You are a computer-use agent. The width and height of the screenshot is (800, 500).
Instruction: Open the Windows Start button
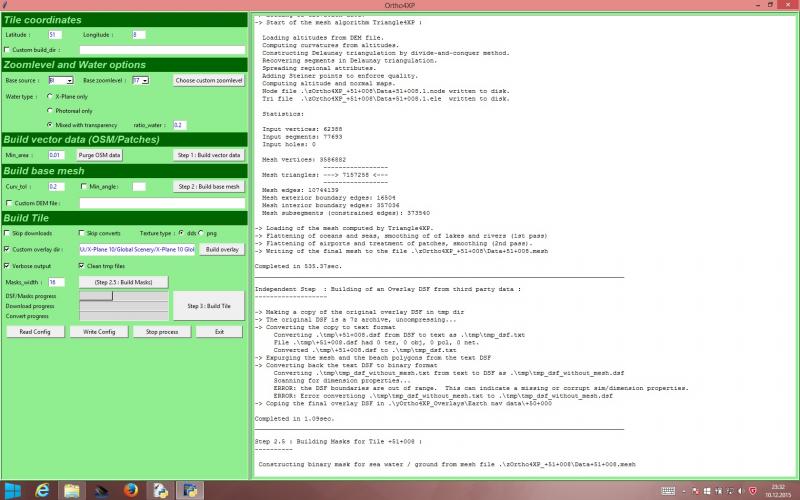click(x=12, y=491)
